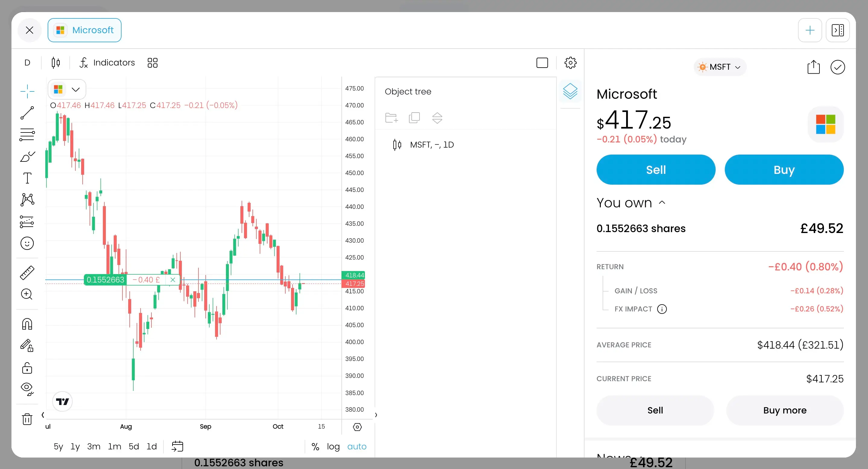
Task: Hide all drawings with eye icon
Action: tap(27, 389)
